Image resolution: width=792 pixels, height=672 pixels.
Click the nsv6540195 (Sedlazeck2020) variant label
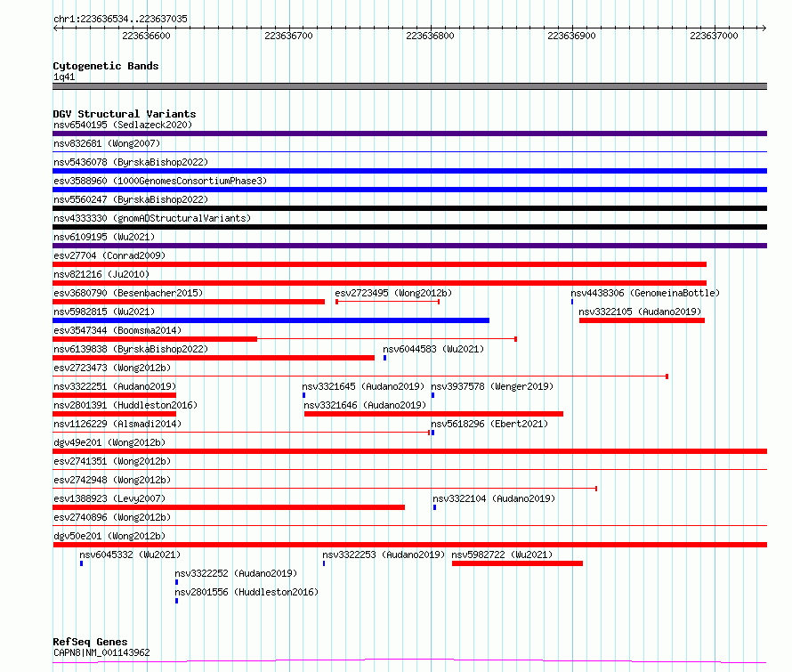(x=123, y=125)
